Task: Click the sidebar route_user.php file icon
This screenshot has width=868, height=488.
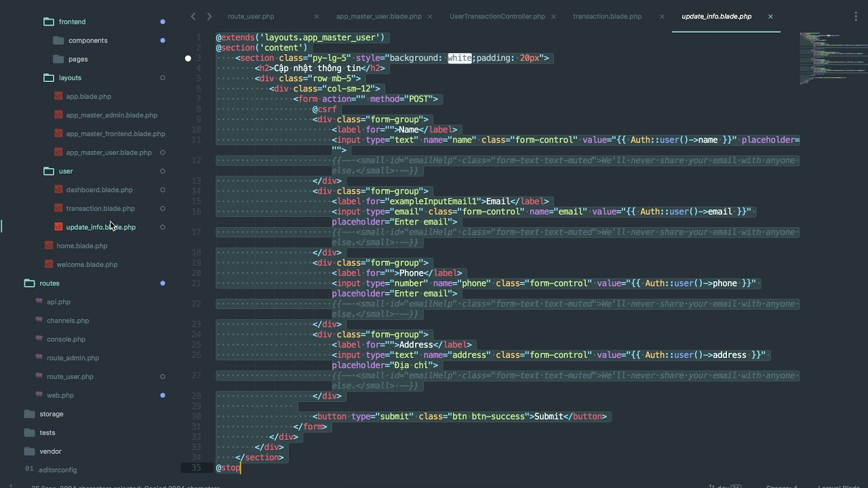Action: point(39,376)
